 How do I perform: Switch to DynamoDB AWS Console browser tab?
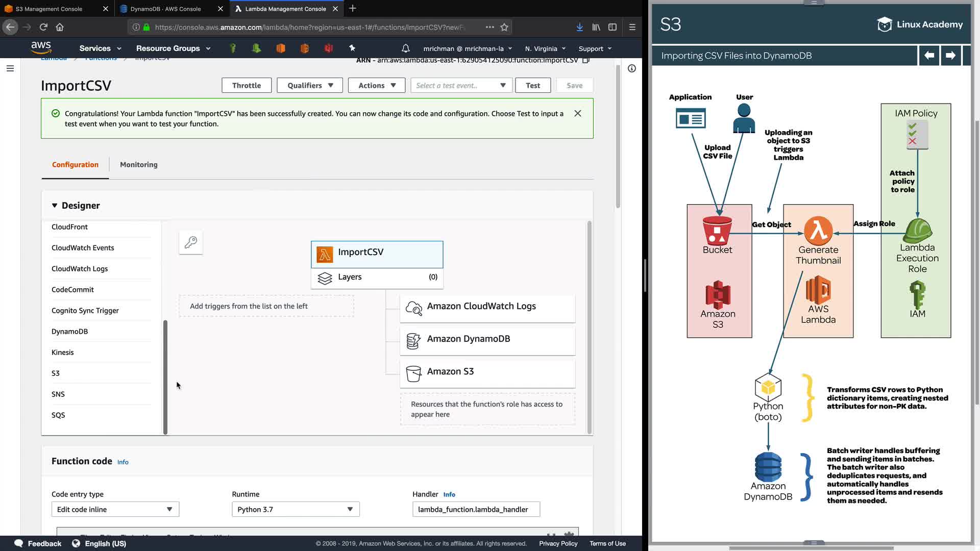coord(165,9)
